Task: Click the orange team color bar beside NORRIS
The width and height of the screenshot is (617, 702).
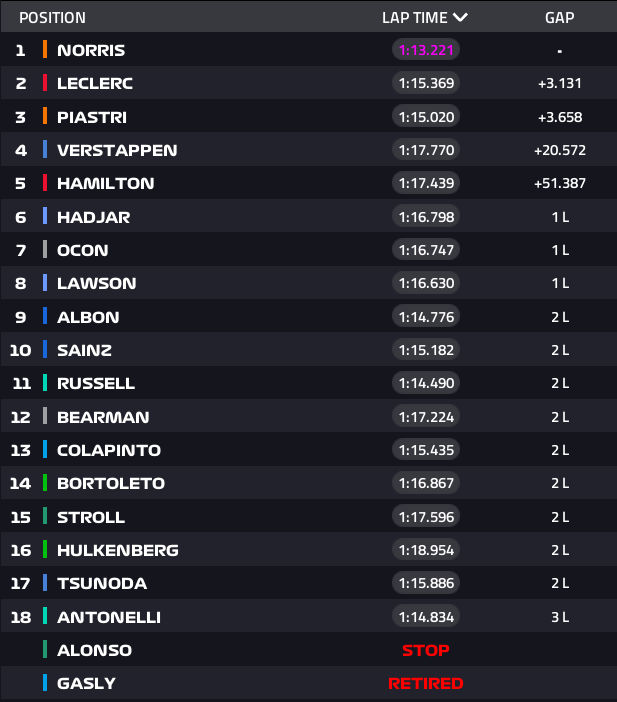Action: tap(45, 49)
